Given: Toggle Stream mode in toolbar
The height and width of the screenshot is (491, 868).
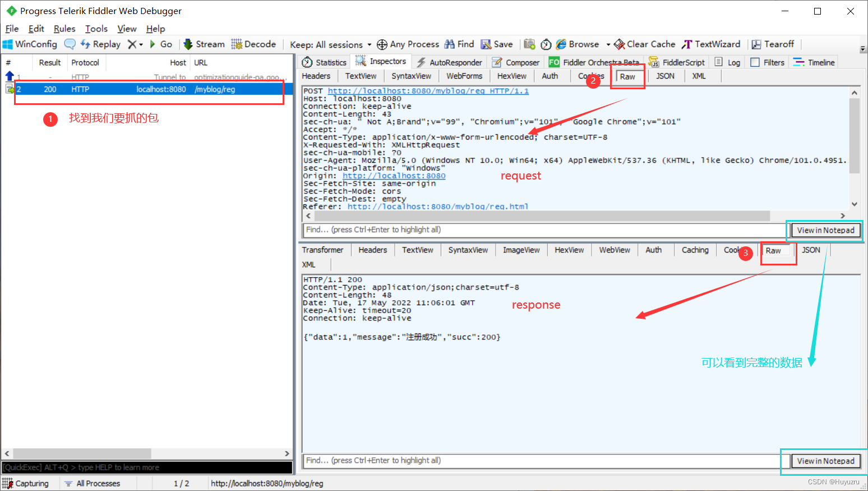Looking at the screenshot, I should [204, 44].
